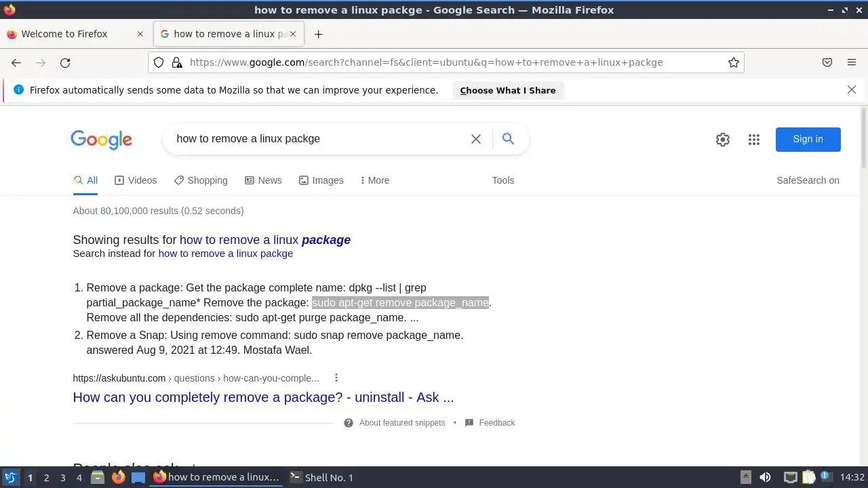Click the About featured snippets help icon
This screenshot has width=868, height=488.
click(349, 423)
